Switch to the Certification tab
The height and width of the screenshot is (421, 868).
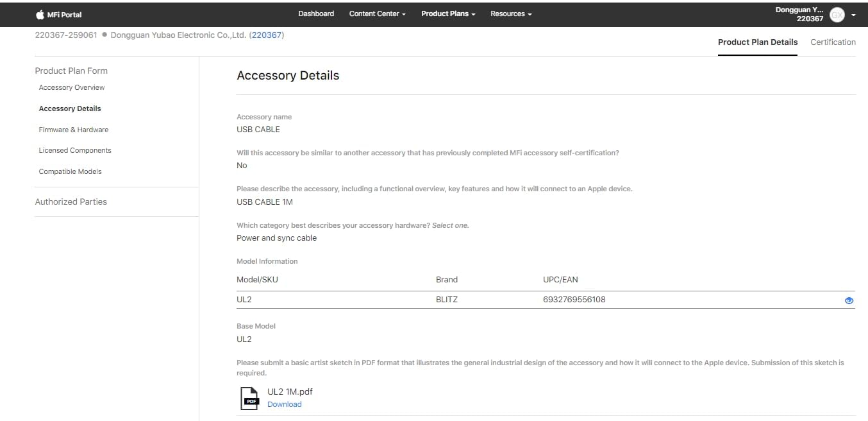click(833, 42)
